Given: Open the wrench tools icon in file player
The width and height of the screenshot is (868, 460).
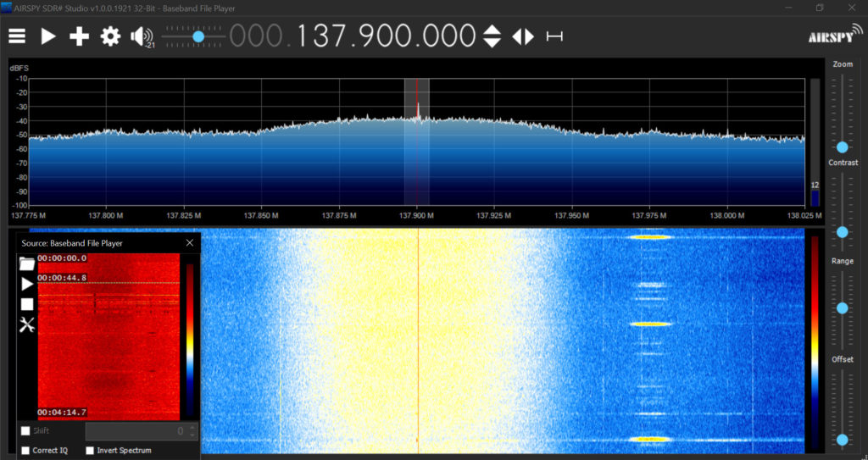Looking at the screenshot, I should pyautogui.click(x=27, y=324).
